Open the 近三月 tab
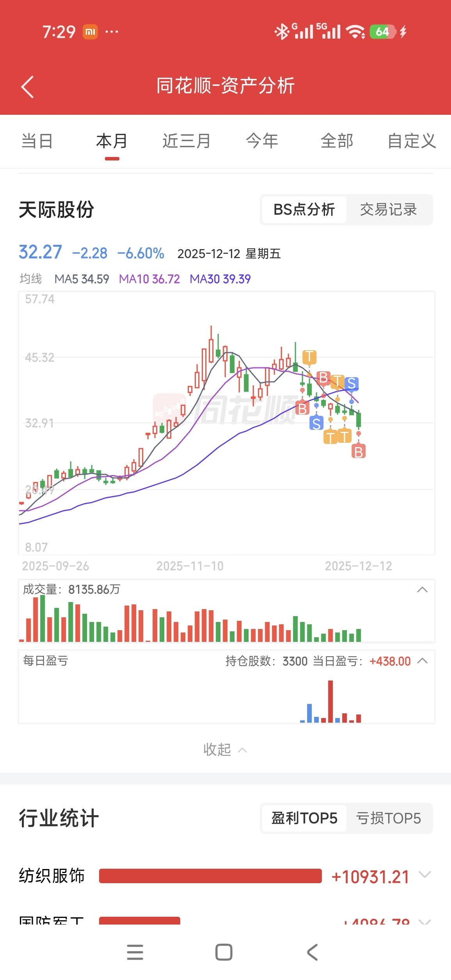The image size is (451, 980). pyautogui.click(x=186, y=141)
